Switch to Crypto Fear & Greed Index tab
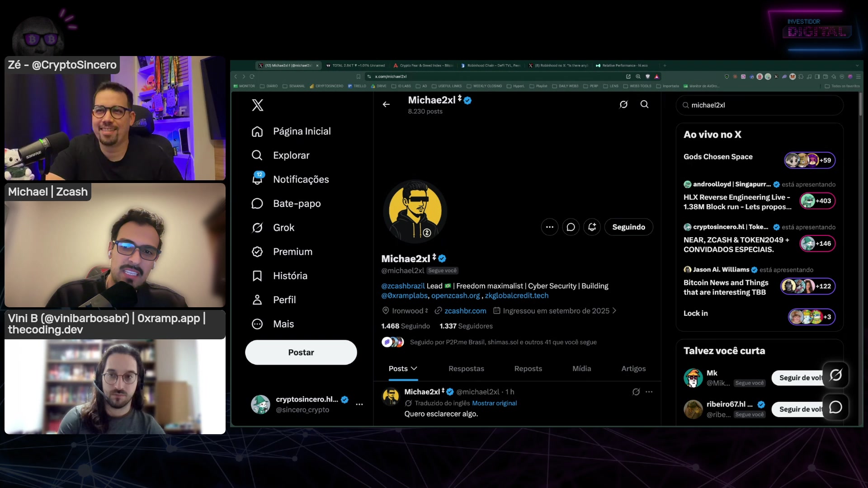868x488 pixels. coord(423,66)
